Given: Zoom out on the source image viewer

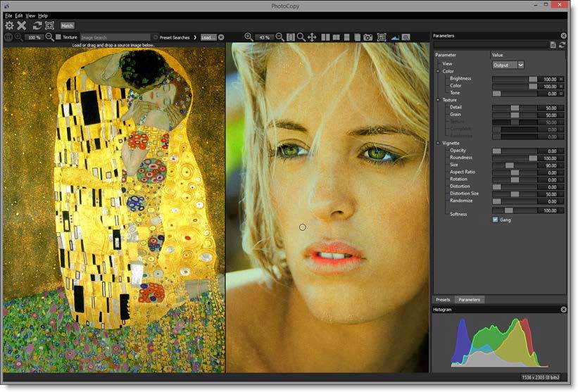Looking at the screenshot, I should click(49, 37).
